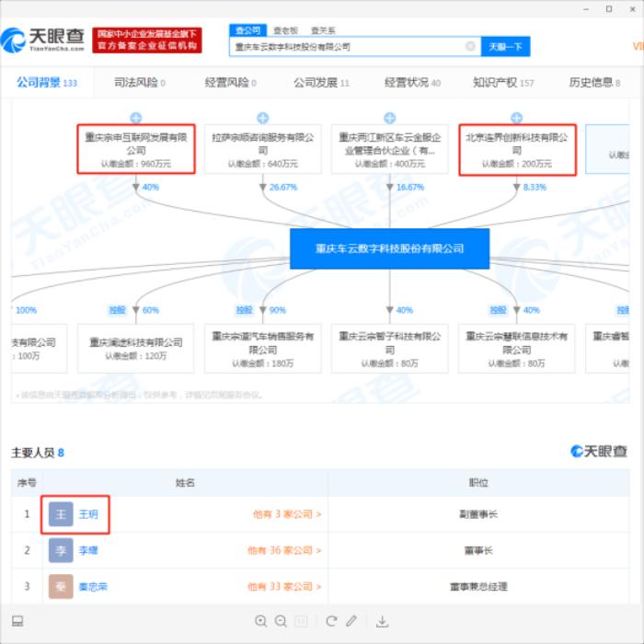Click the 40% label under 重庆宗申互联网
The height and width of the screenshot is (644, 644).
click(150, 187)
